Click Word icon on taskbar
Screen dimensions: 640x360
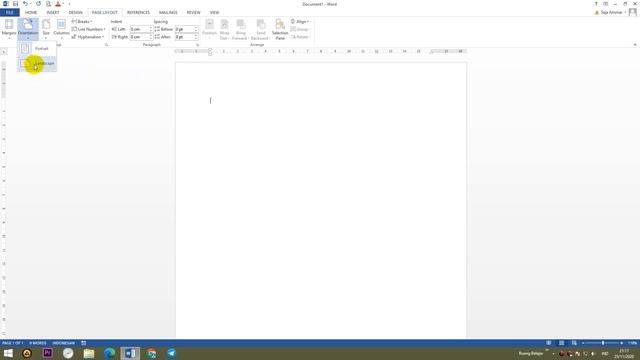(130, 353)
